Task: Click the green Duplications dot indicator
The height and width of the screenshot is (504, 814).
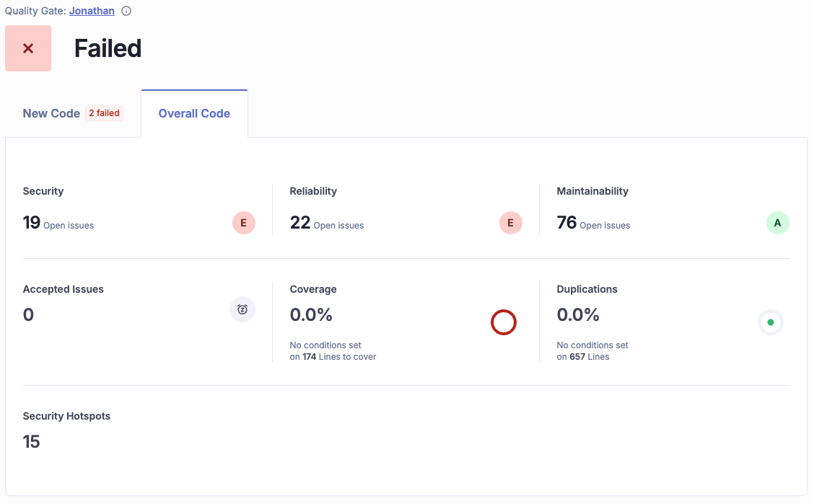Action: (770, 322)
